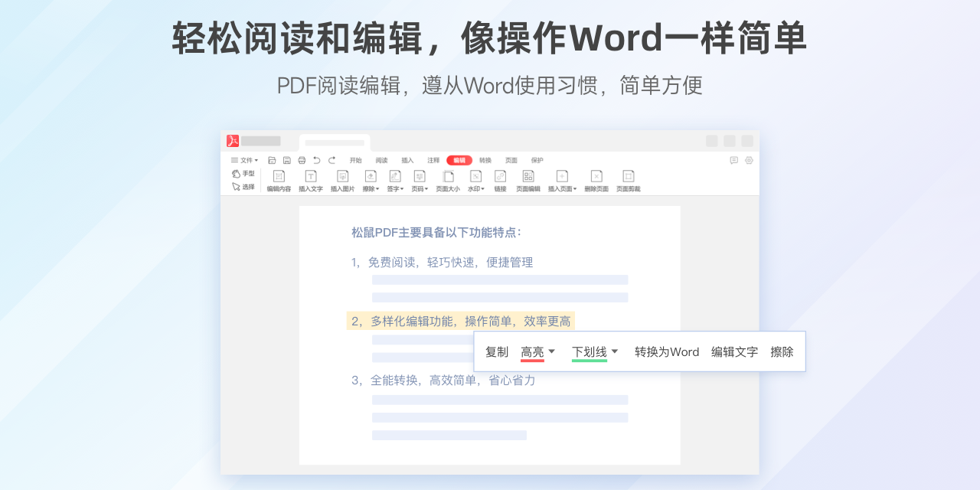The image size is (980, 490).
Task: Switch to the 手型 hand tool
Action: [243, 173]
